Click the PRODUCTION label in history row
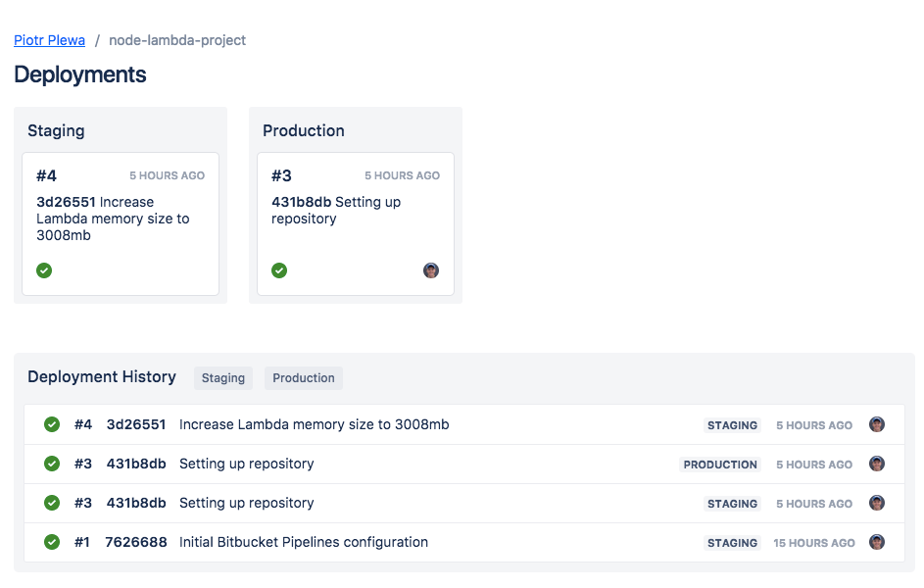 pos(720,465)
